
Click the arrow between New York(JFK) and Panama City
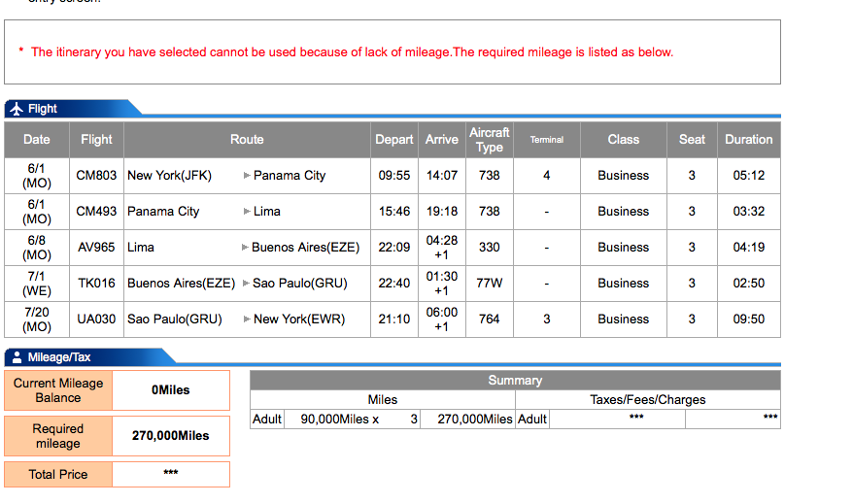pos(247,176)
